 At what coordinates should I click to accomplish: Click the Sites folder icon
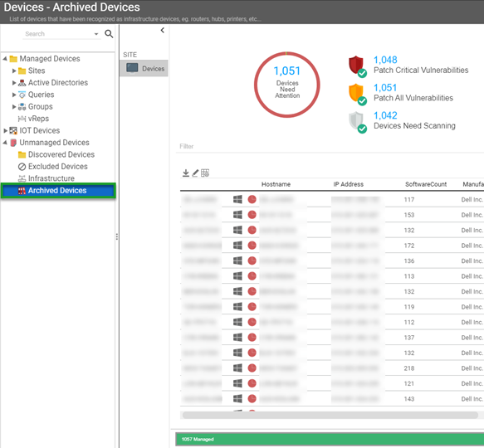[22, 71]
